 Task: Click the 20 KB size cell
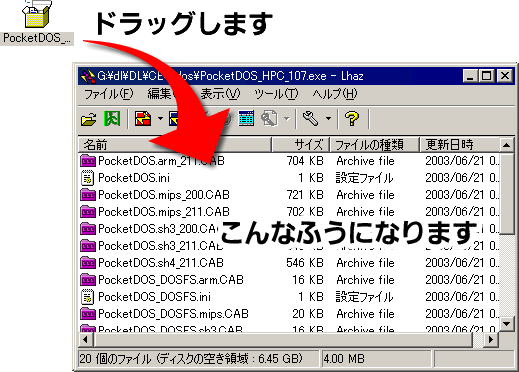(308, 314)
